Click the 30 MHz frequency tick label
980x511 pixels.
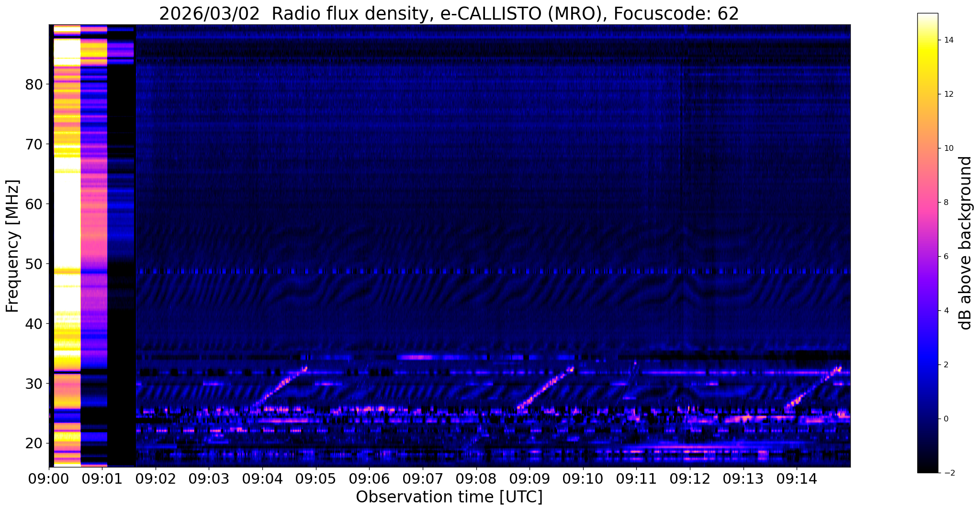point(34,383)
